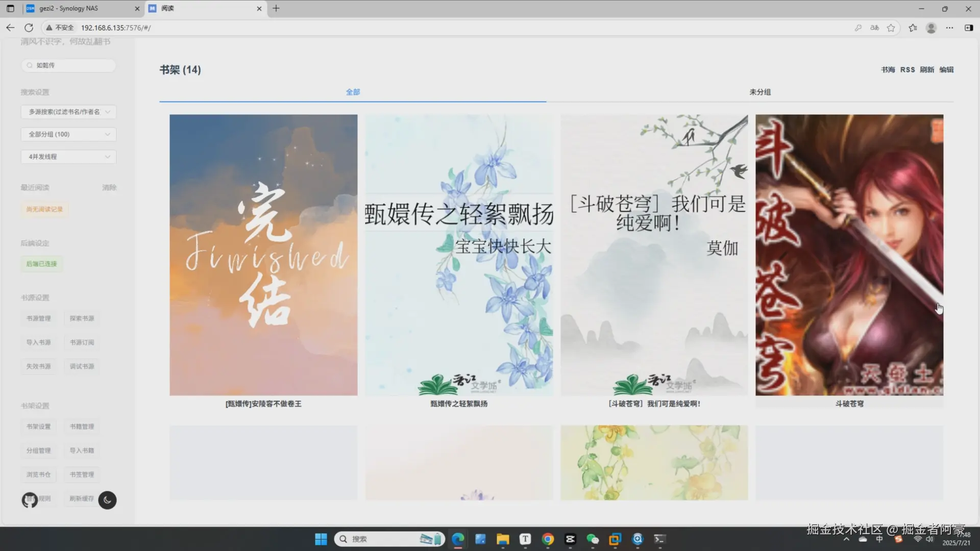980x551 pixels.
Task: Select the 全部 bookshelf tab
Action: [353, 92]
